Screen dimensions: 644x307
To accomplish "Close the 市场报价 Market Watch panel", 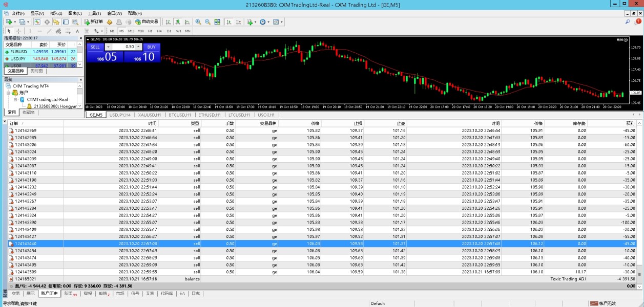I will [x=80, y=38].
